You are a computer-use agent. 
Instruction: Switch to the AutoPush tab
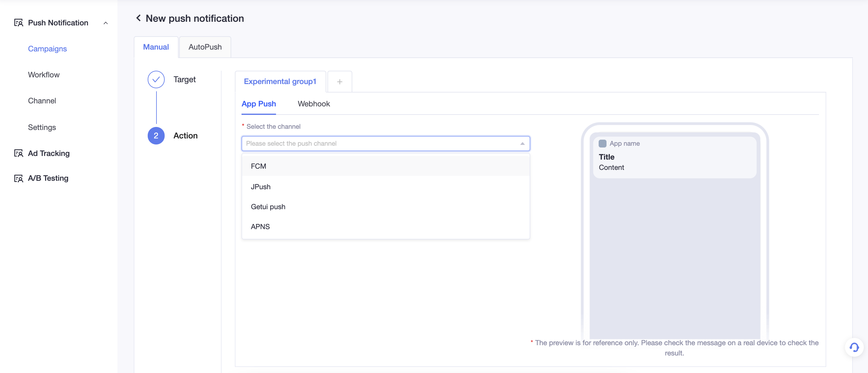click(x=205, y=47)
